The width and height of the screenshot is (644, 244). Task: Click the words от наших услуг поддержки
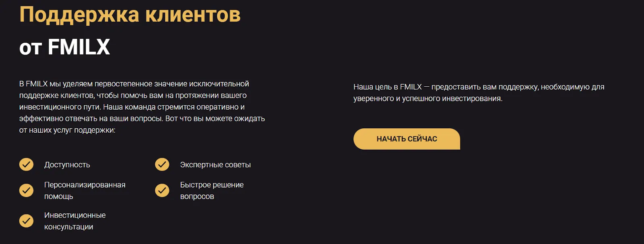click(67, 130)
